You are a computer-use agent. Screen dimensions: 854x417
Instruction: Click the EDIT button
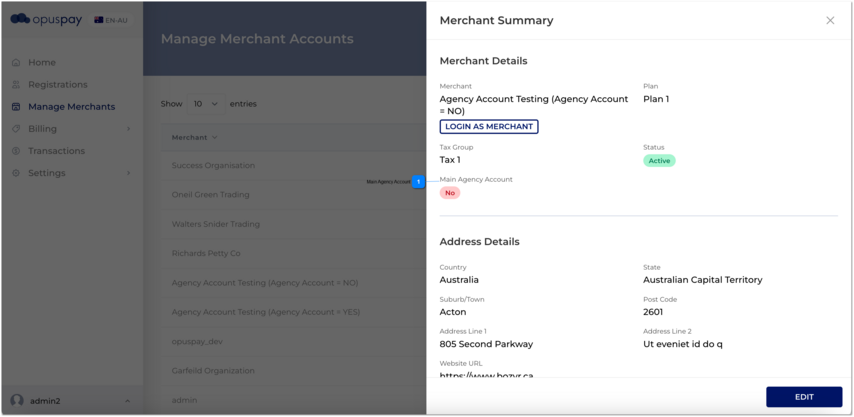(804, 397)
